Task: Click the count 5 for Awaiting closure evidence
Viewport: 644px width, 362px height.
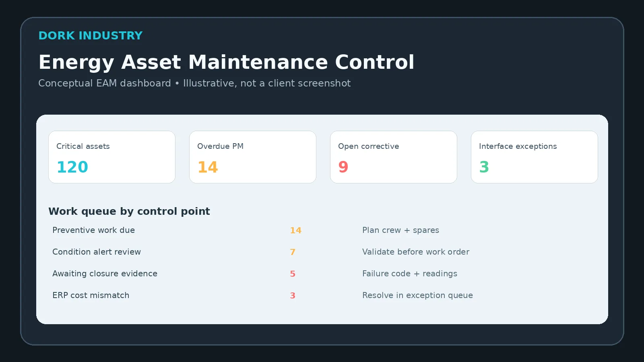Action: tap(293, 274)
